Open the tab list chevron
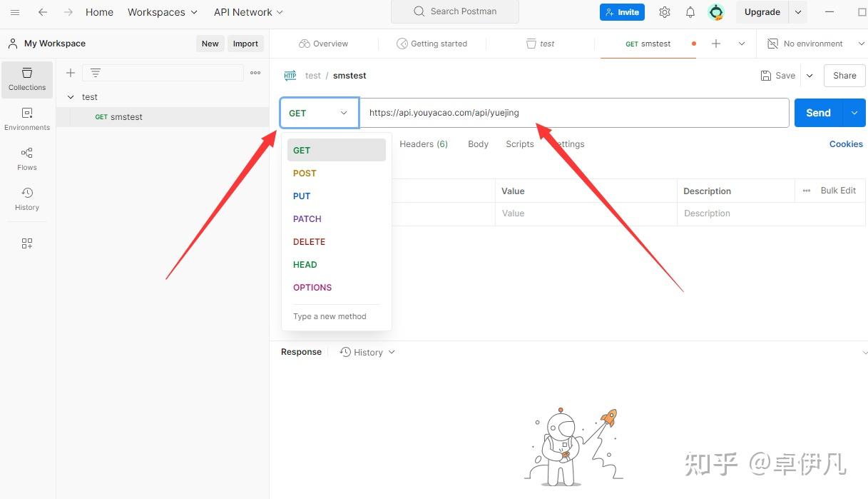 click(742, 44)
